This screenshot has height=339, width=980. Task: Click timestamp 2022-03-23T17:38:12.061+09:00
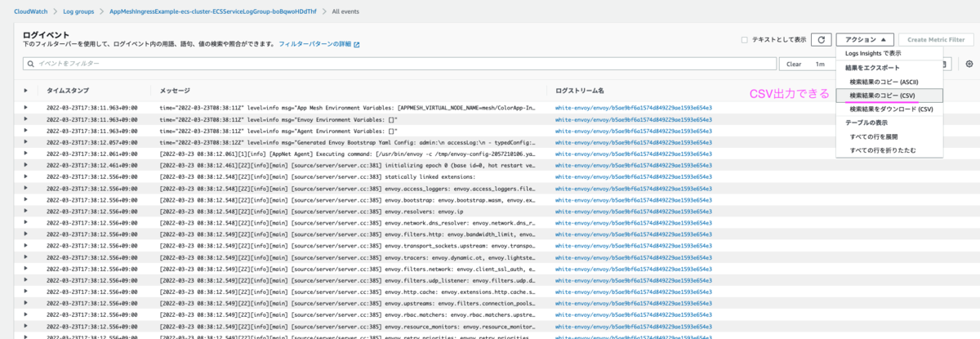91,153
